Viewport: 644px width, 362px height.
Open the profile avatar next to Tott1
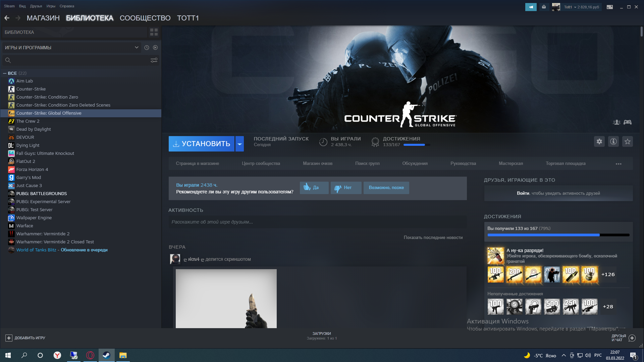(556, 7)
